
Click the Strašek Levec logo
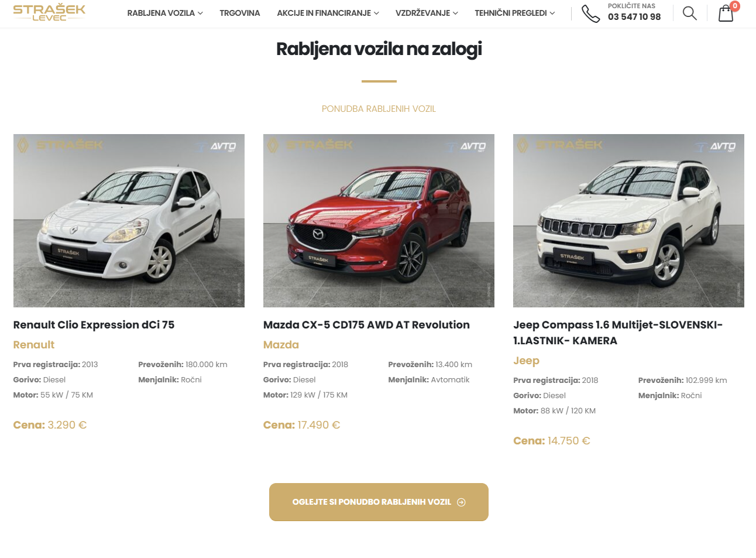(49, 12)
